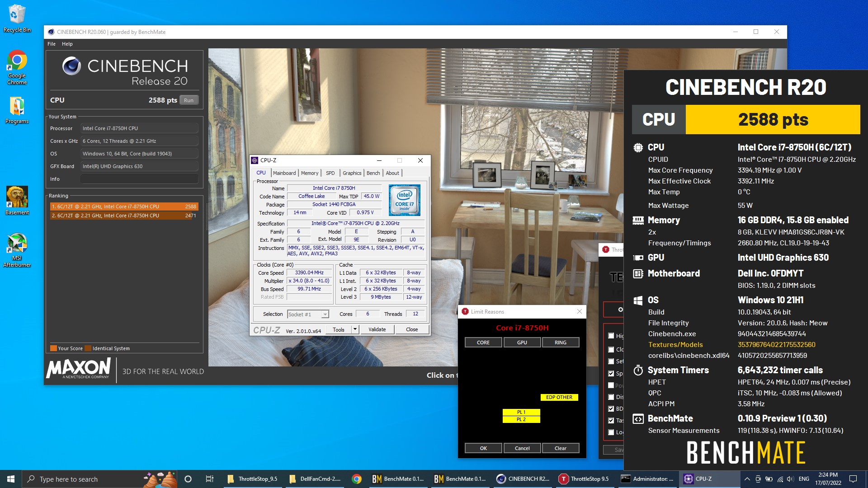This screenshot has width=868, height=488.
Task: Uncheck the 'Sp' checkbox in ThrottleStop
Action: pos(611,373)
